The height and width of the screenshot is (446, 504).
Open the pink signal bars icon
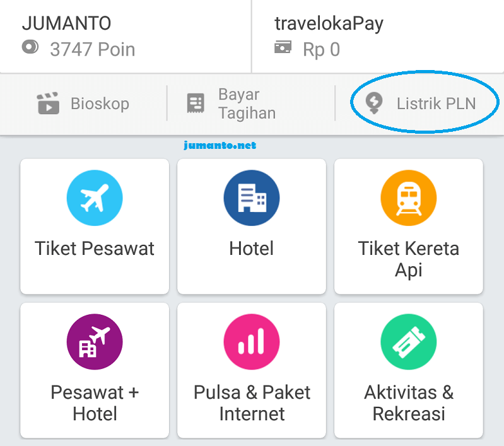[252, 341]
